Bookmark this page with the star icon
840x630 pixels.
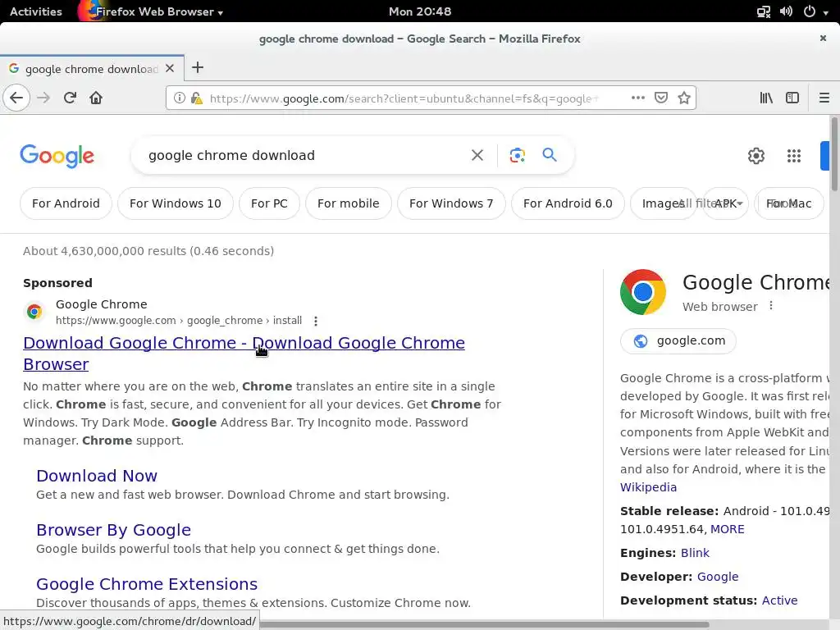(684, 98)
